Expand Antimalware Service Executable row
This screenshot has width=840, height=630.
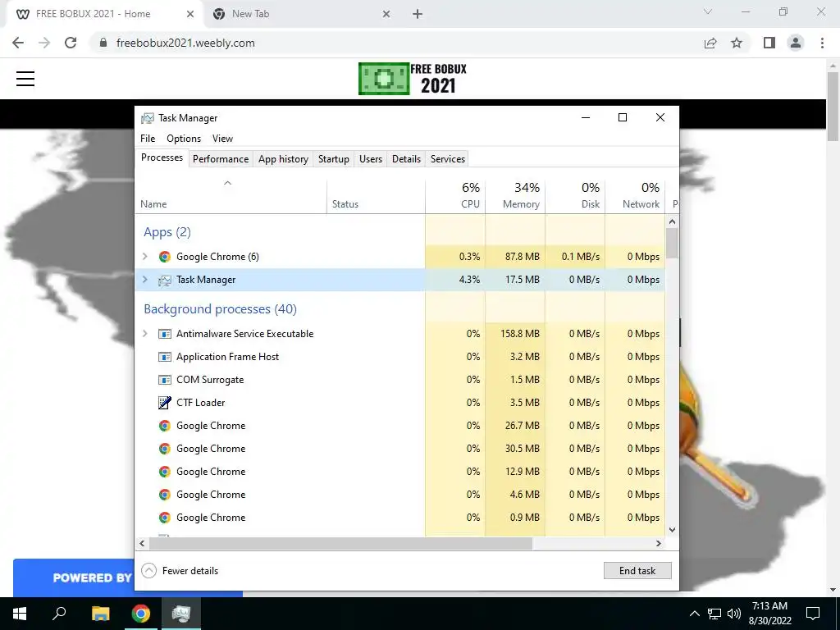144,334
